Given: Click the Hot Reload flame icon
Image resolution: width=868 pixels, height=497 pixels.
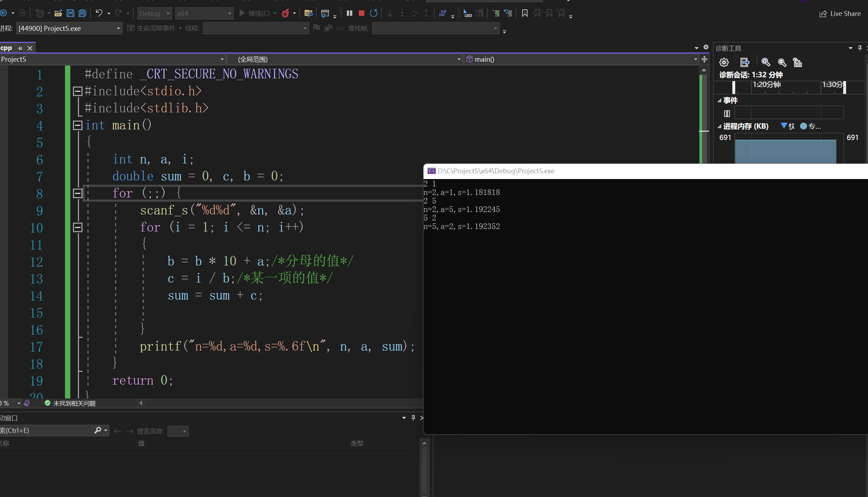Looking at the screenshot, I should (285, 13).
